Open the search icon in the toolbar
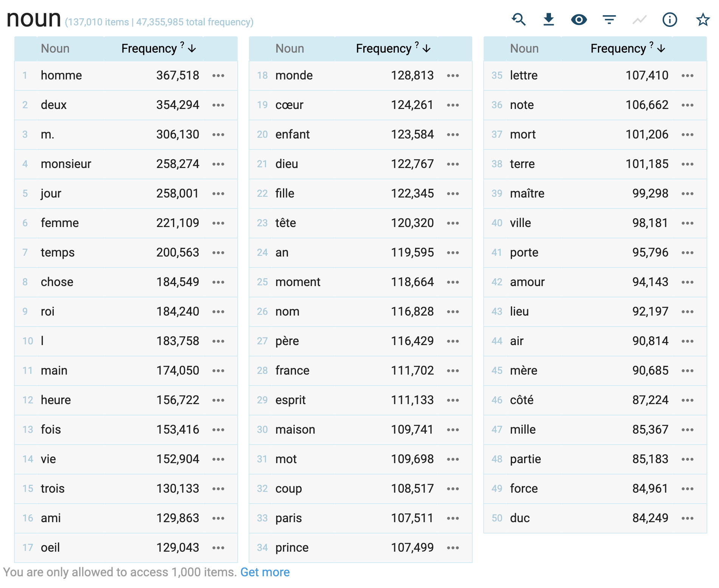 tap(518, 19)
